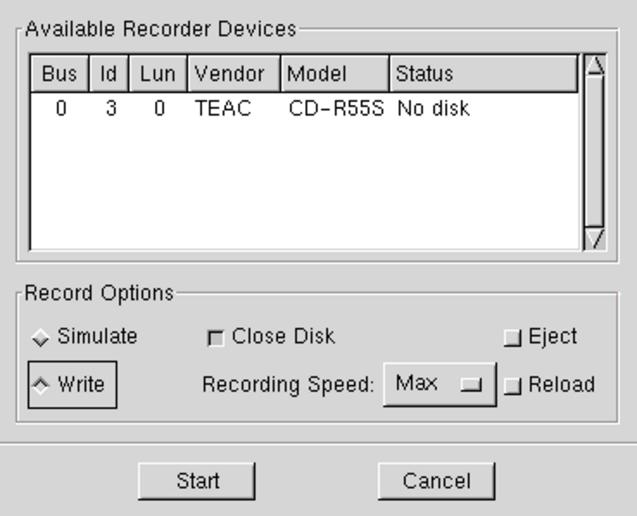637x516 pixels.
Task: Click the Status column header
Action: point(483,74)
